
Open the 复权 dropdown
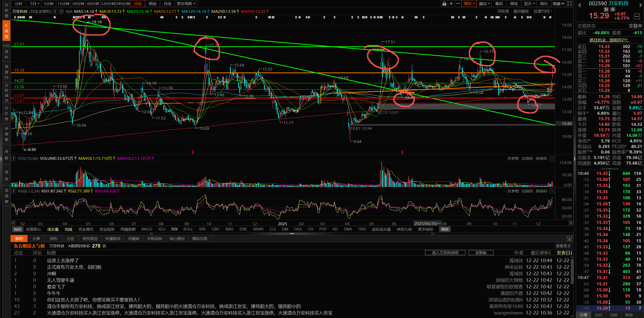469,4
